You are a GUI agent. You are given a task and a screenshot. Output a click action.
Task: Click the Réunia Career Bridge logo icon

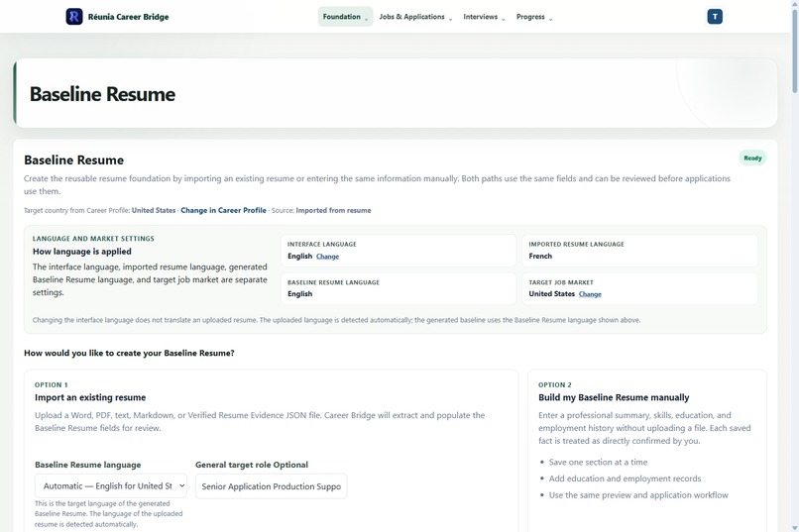[x=74, y=16]
